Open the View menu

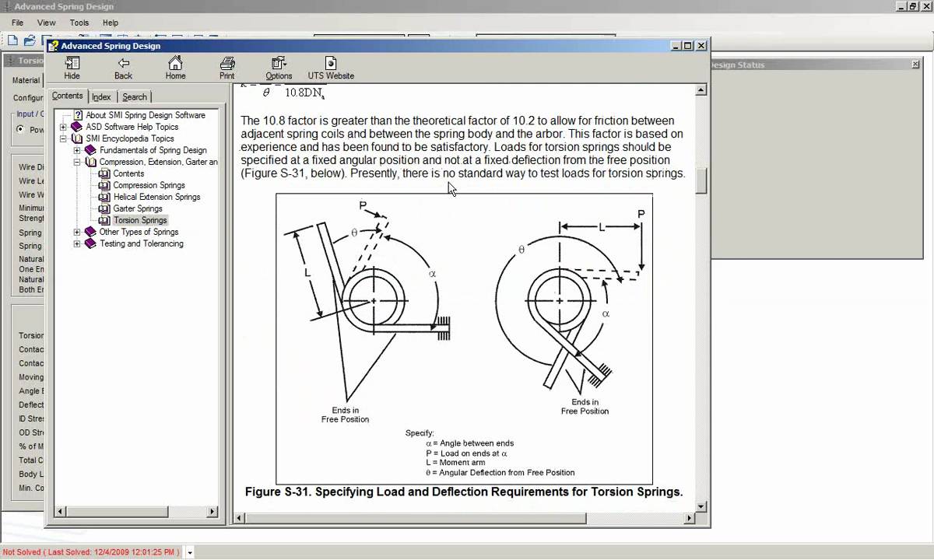pyautogui.click(x=47, y=23)
